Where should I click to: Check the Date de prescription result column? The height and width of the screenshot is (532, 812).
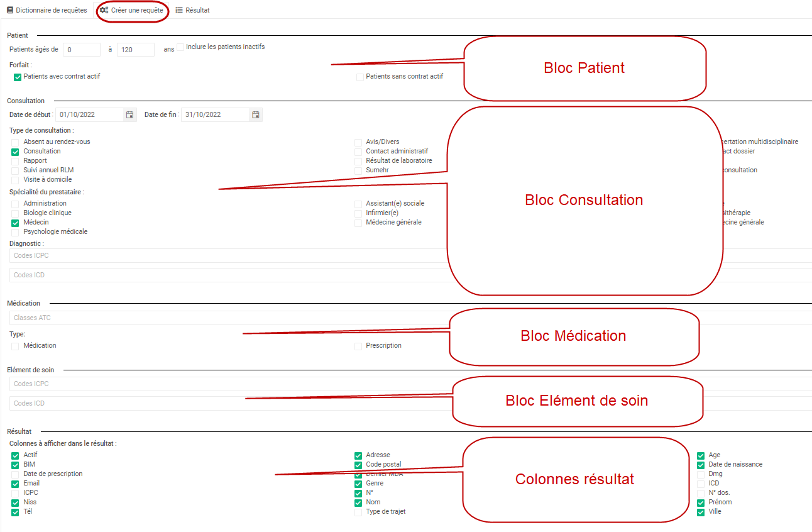click(x=15, y=474)
